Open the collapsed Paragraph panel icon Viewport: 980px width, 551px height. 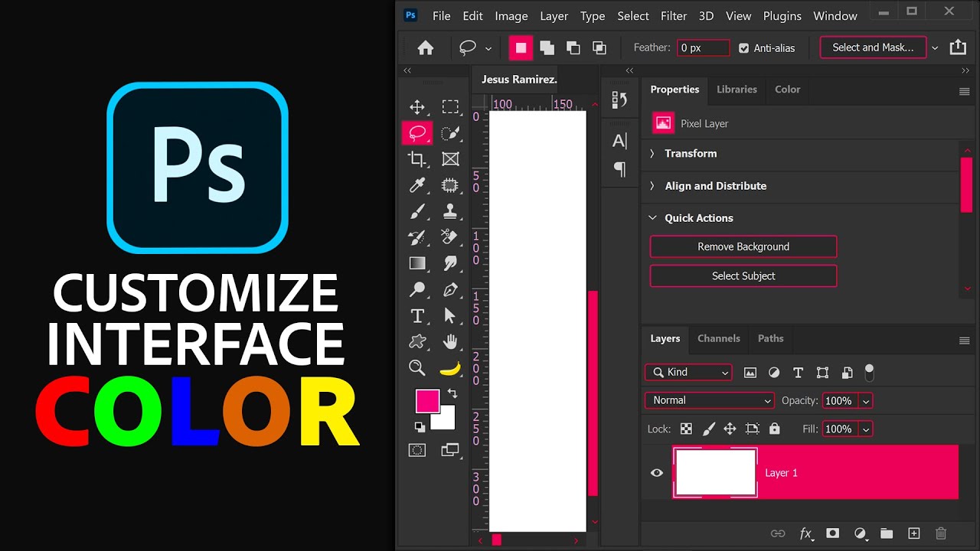pos(619,169)
